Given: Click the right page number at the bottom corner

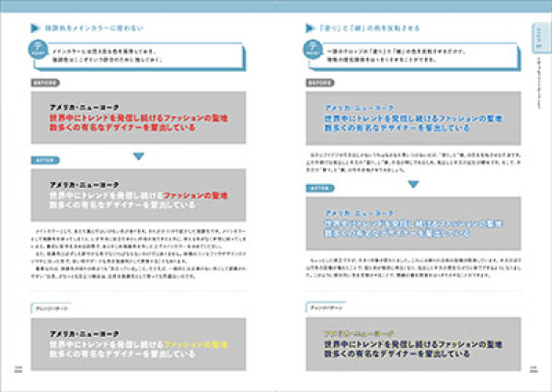Looking at the screenshot, I should pos(534,368).
